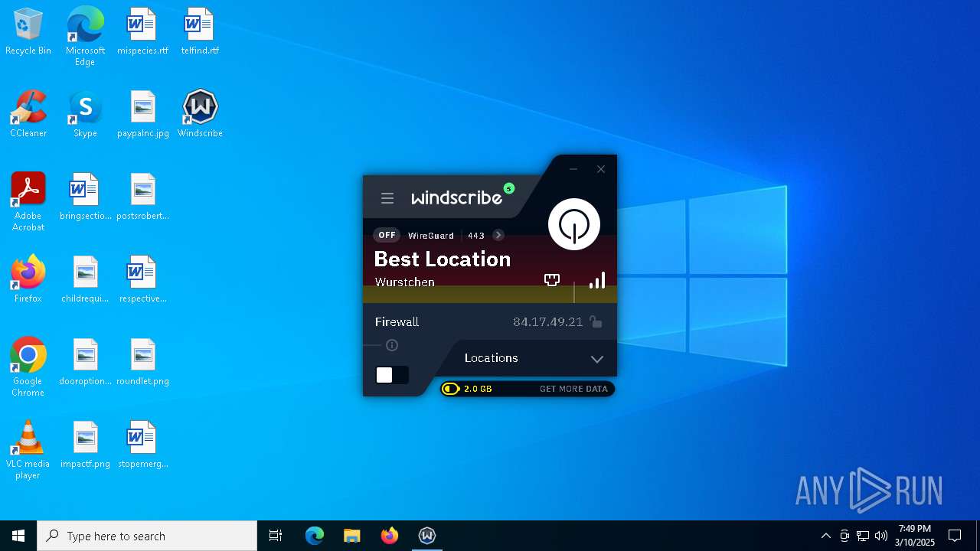This screenshot has width=980, height=551.
Task: Open the Action Center notifications icon
Action: (955, 536)
